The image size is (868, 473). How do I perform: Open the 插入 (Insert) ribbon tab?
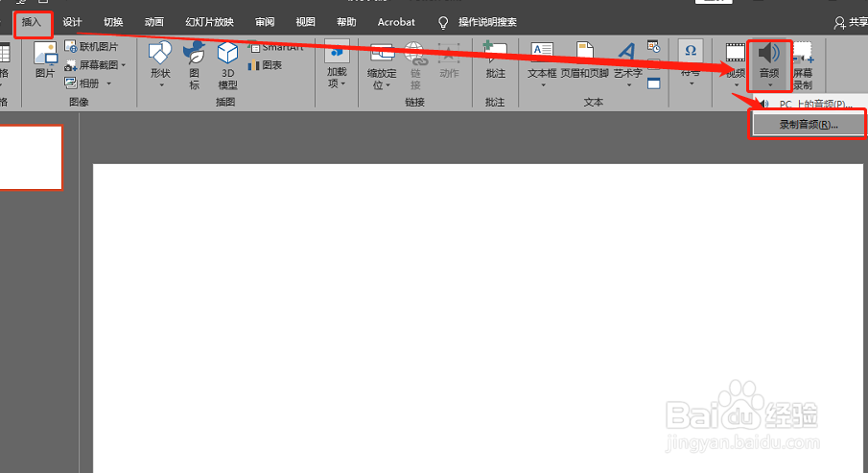click(x=32, y=22)
